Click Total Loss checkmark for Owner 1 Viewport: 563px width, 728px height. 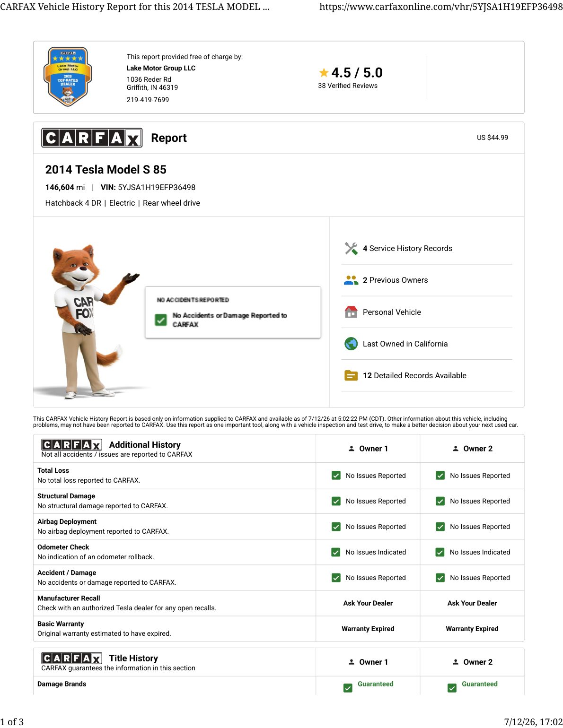[336, 476]
